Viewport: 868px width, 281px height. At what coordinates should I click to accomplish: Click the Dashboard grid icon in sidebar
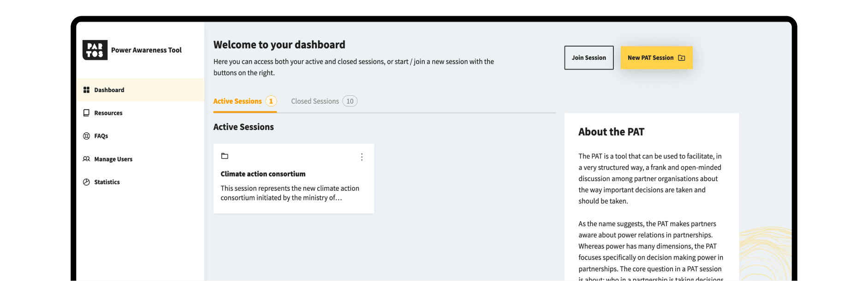coord(86,90)
